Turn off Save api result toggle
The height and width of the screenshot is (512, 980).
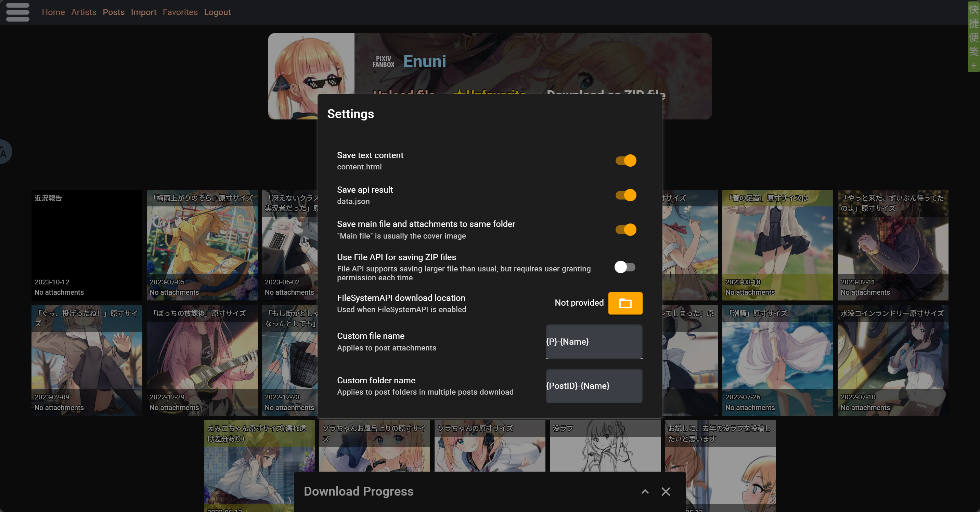coord(626,195)
